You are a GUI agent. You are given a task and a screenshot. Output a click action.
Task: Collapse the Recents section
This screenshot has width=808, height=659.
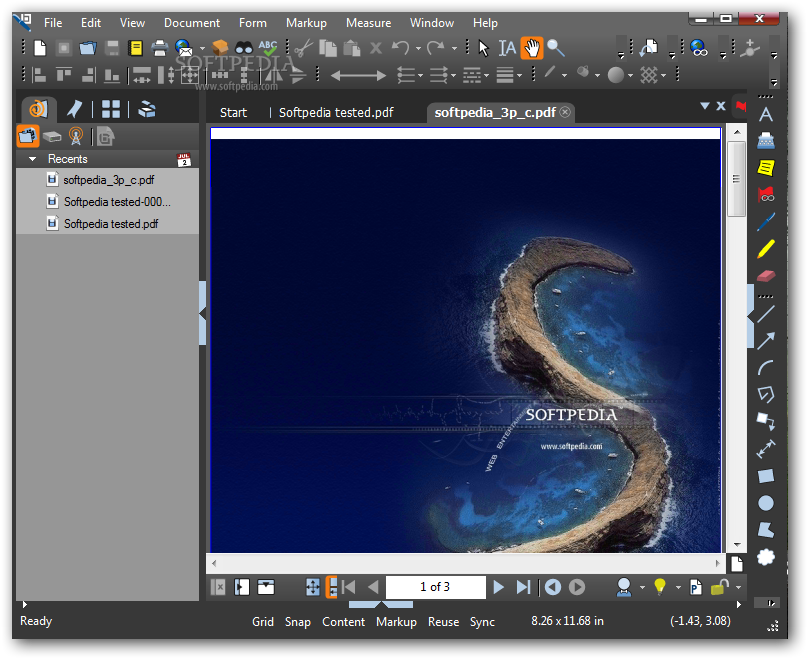tap(32, 159)
